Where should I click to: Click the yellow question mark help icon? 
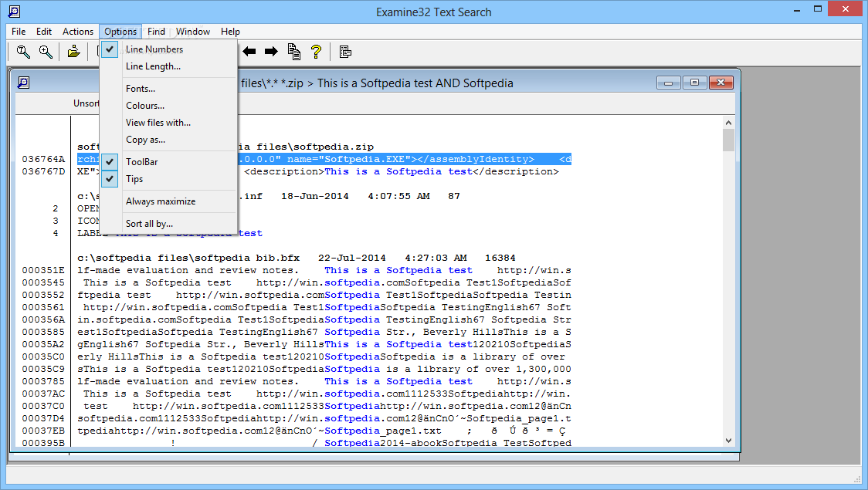[x=316, y=52]
